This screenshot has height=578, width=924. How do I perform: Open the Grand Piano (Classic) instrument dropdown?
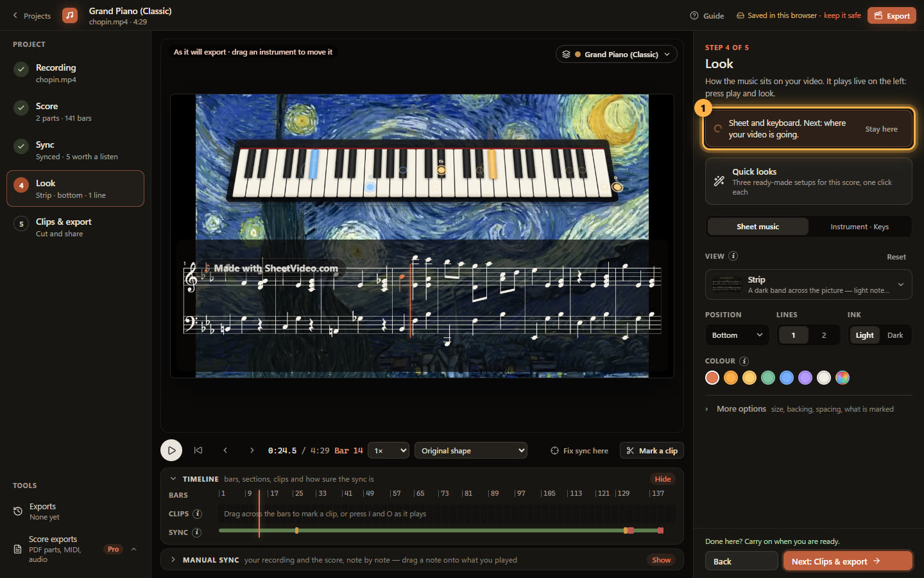[x=616, y=55]
